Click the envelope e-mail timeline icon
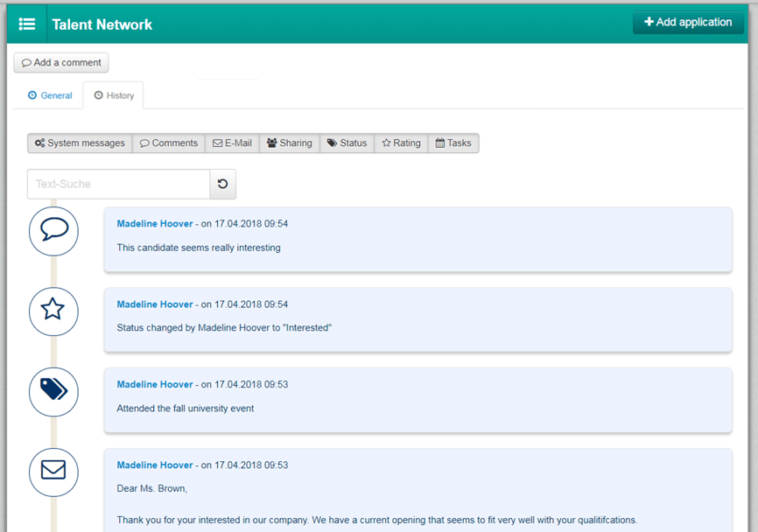The width and height of the screenshot is (758, 532). (x=53, y=472)
